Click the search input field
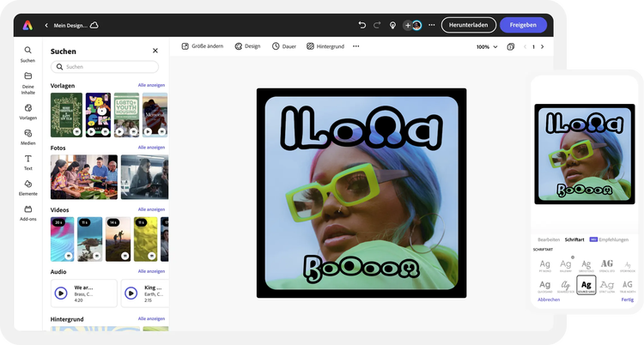Screen dimensions: 644x345 (105, 67)
